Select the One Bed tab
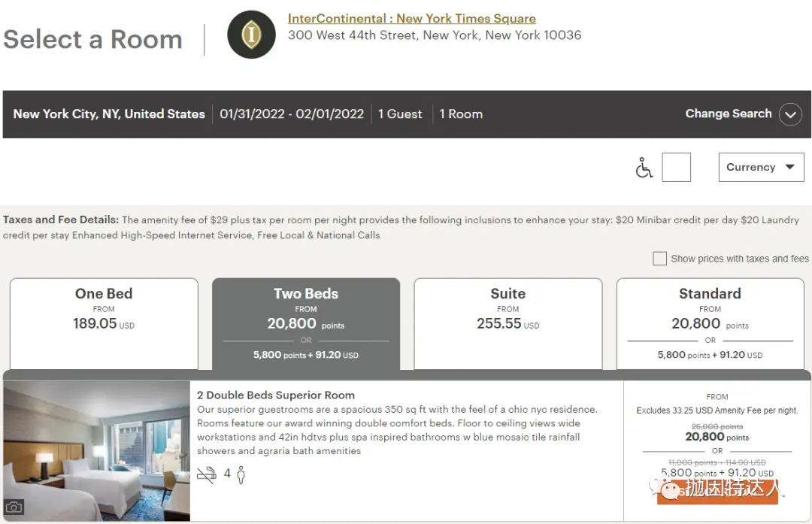 104,323
